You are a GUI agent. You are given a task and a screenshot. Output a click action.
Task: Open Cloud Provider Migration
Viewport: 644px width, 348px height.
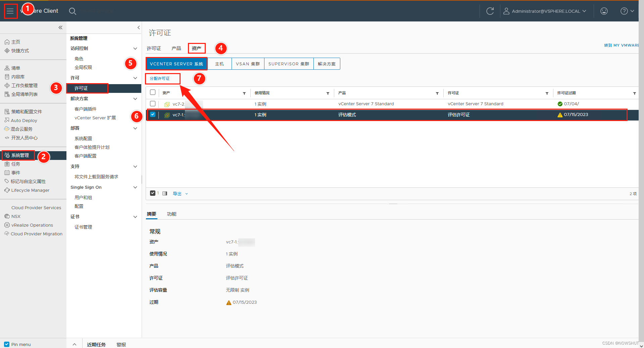33,234
